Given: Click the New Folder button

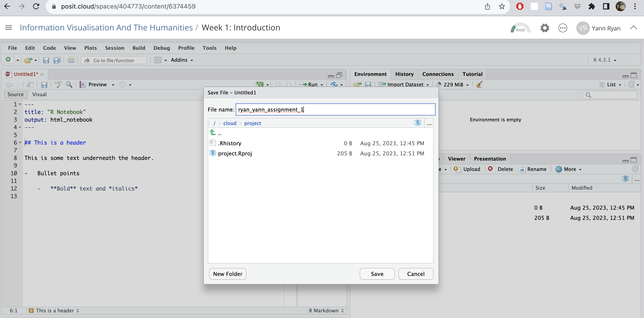Looking at the screenshot, I should (227, 274).
